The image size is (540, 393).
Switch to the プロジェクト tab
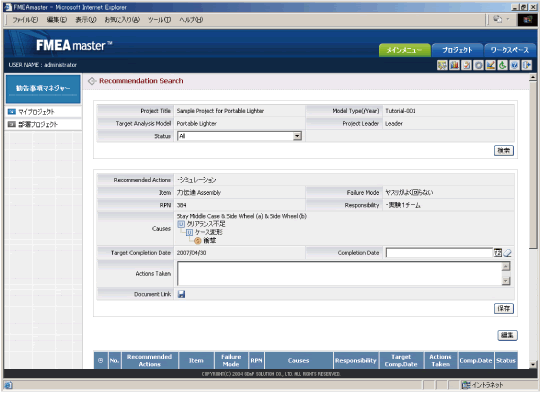tap(457, 50)
